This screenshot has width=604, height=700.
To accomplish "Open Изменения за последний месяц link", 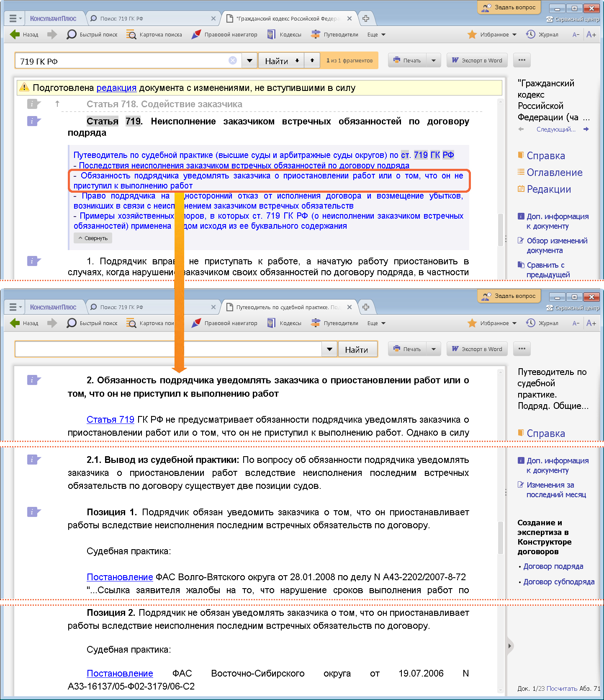I will (x=553, y=490).
